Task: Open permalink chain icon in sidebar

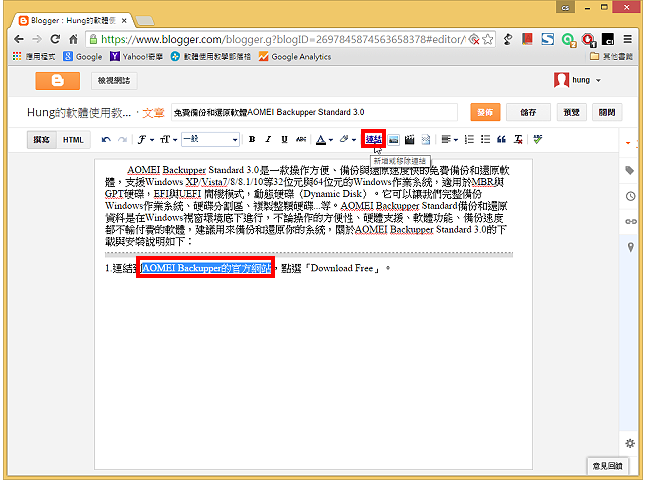Action: click(631, 221)
